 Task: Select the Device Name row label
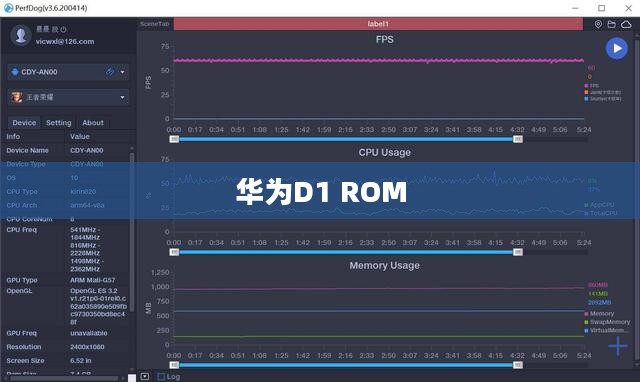[27, 150]
